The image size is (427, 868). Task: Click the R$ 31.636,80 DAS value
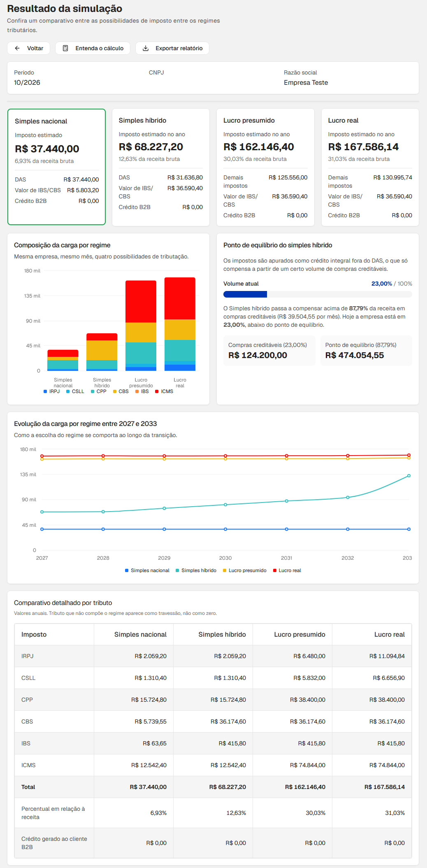click(185, 177)
